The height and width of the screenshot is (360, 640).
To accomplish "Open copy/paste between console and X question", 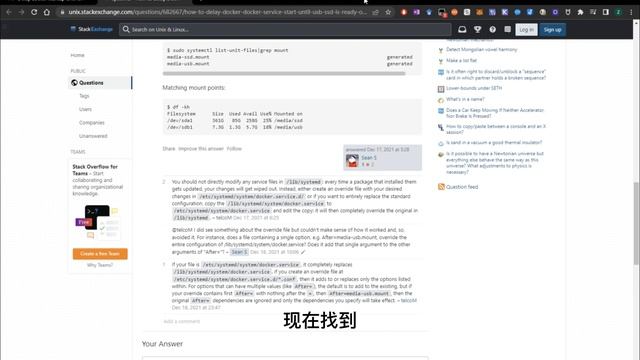I will coord(496,129).
